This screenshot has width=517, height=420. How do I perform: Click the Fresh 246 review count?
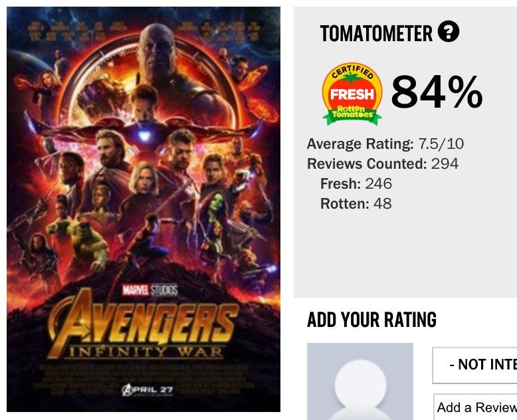point(356,183)
